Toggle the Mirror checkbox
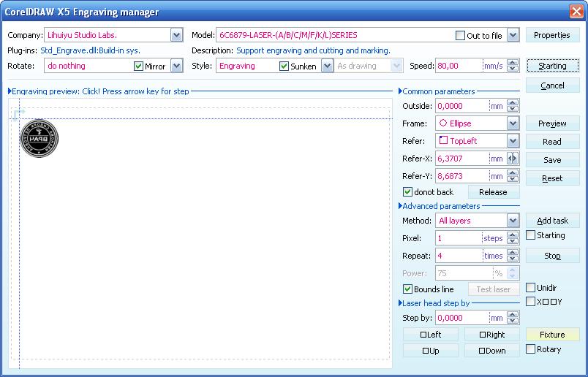 click(x=139, y=66)
